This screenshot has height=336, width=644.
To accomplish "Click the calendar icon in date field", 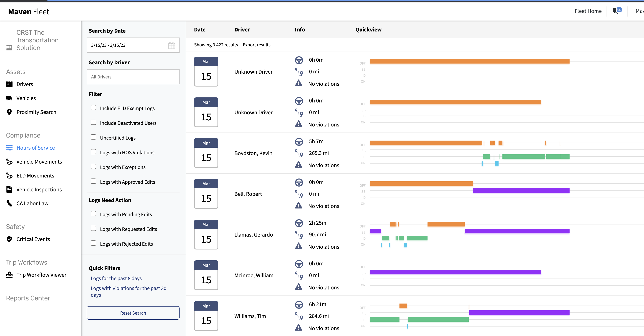I will 171,45.
